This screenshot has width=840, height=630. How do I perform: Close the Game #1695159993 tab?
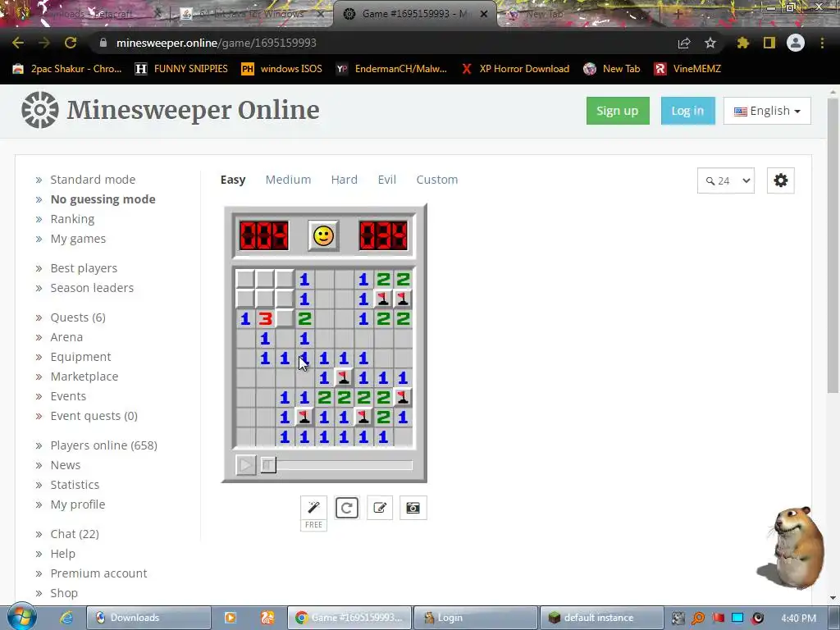[x=483, y=14]
